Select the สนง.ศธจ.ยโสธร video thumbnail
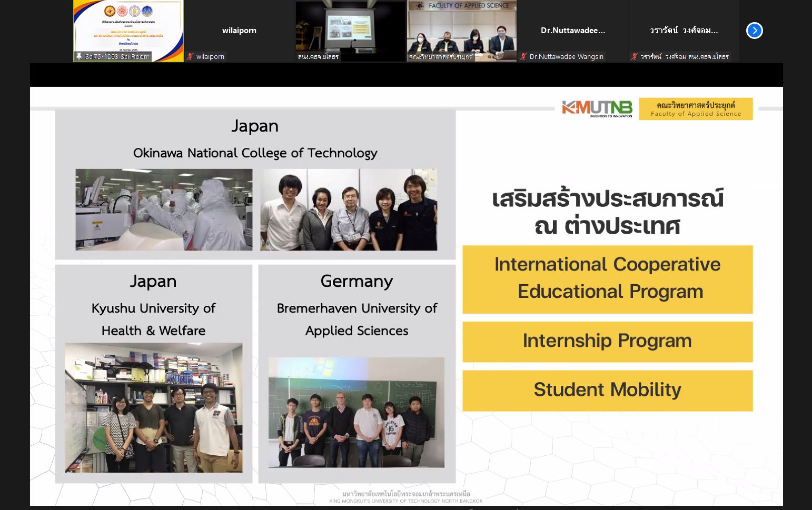812x510 pixels. pyautogui.click(x=351, y=31)
